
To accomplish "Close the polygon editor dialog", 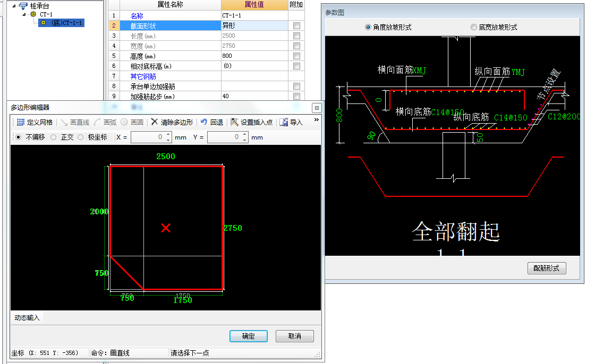I will (x=317, y=108).
